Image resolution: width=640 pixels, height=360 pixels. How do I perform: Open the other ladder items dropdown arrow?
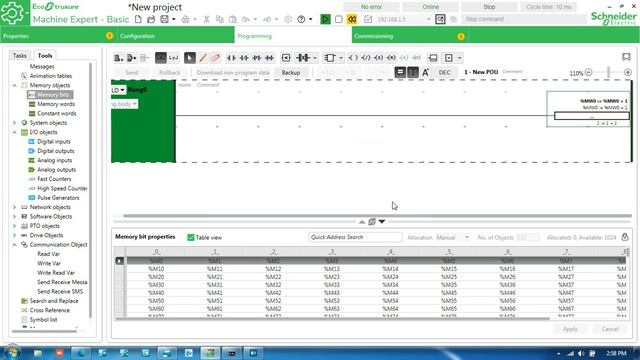[460, 58]
